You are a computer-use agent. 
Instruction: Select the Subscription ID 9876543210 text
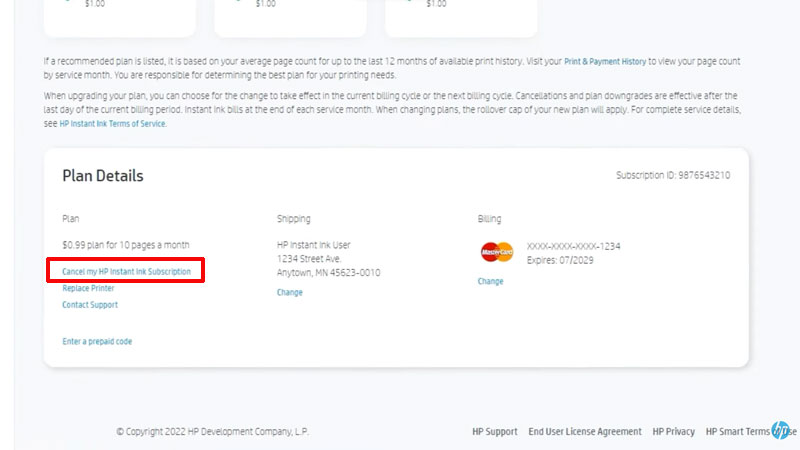pos(673,176)
